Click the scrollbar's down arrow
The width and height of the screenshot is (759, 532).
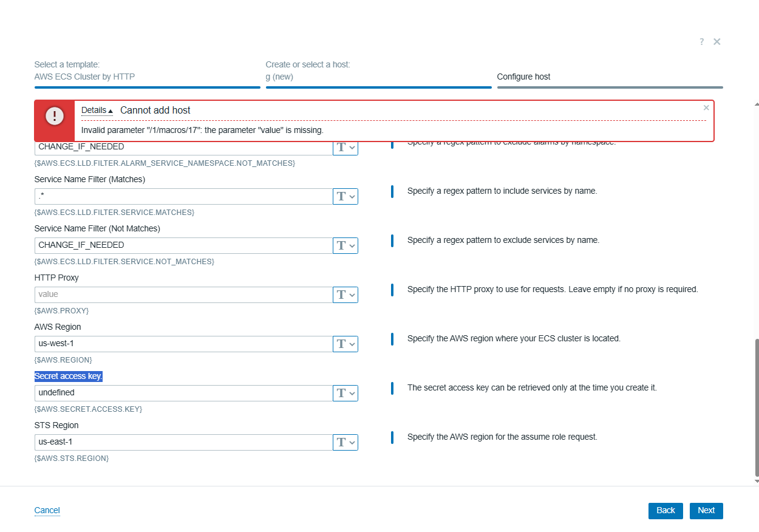click(x=756, y=482)
